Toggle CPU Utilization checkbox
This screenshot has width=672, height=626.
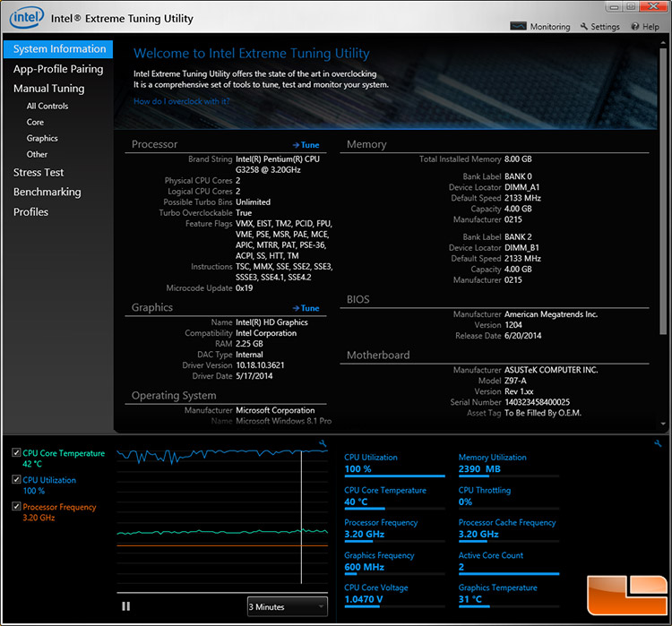[x=16, y=479]
